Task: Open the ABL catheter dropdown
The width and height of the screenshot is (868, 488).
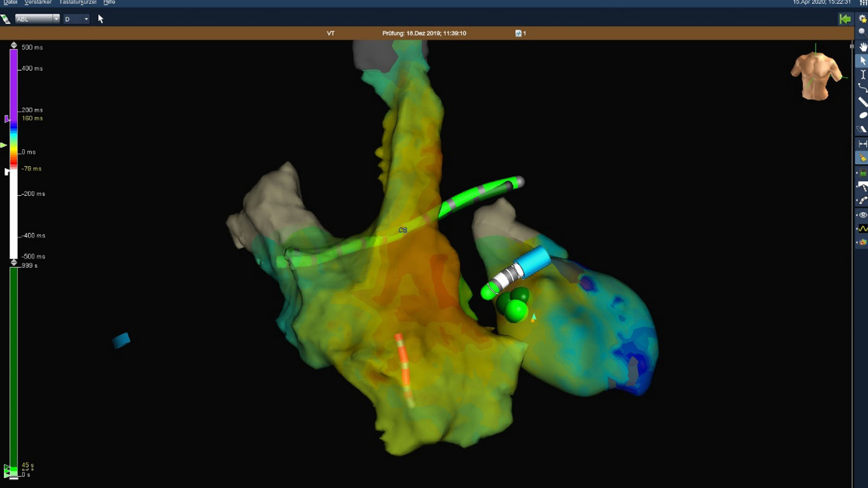Action: (x=57, y=18)
